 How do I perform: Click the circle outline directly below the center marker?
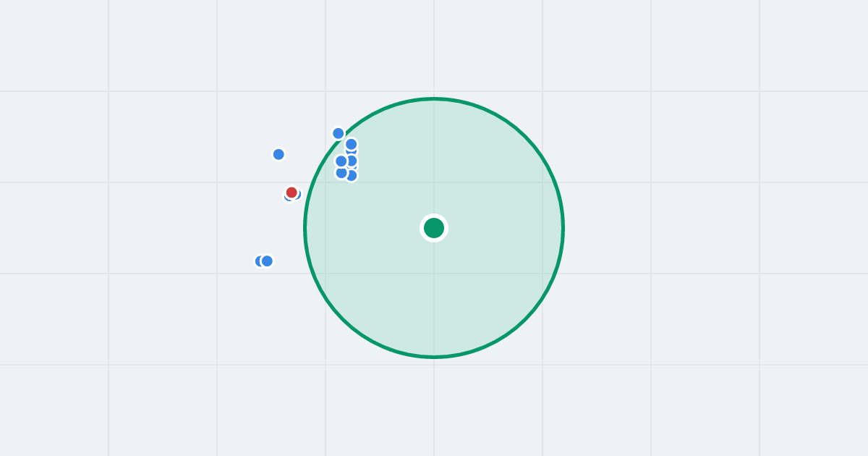pyautogui.click(x=434, y=357)
